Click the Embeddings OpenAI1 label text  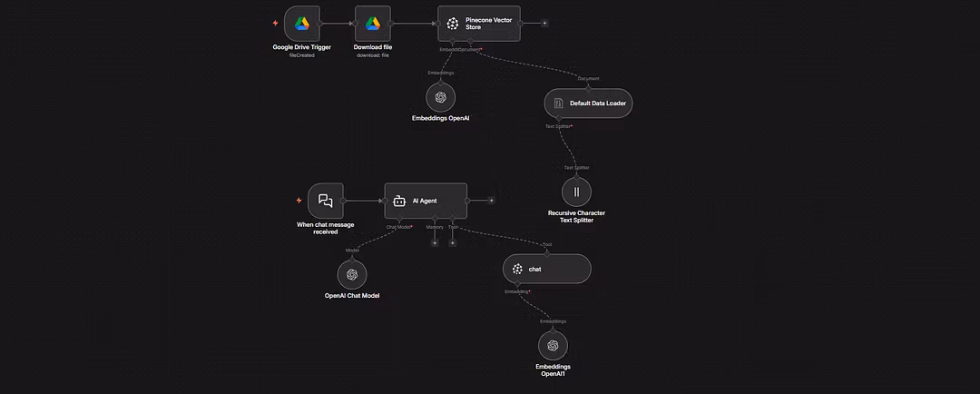pos(554,370)
